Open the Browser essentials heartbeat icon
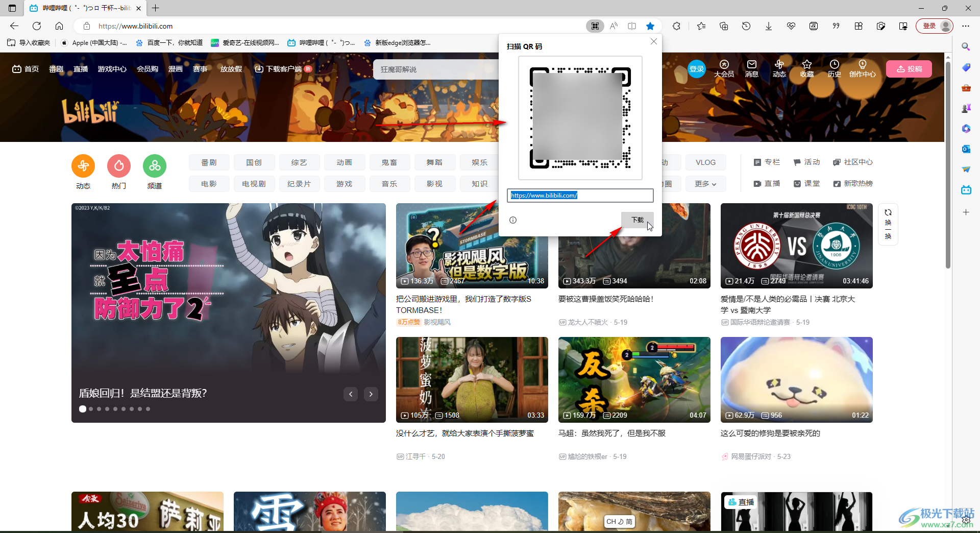Viewport: 980px width, 533px height. (791, 26)
